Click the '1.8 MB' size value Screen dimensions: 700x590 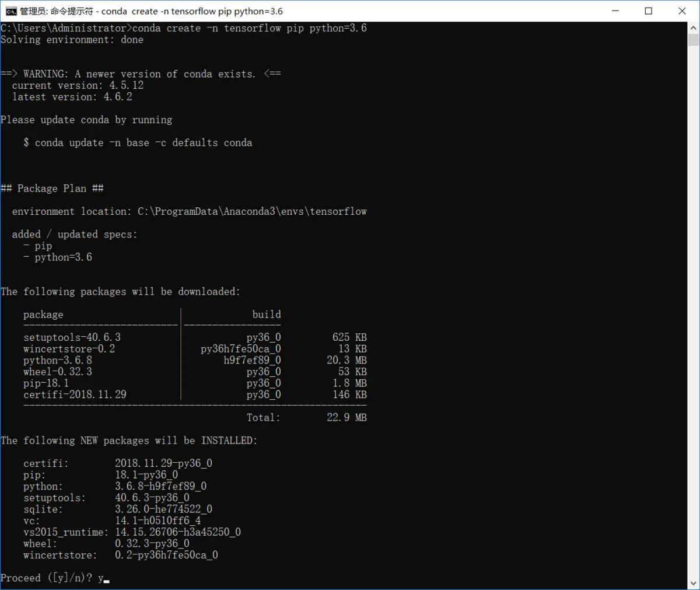(349, 383)
